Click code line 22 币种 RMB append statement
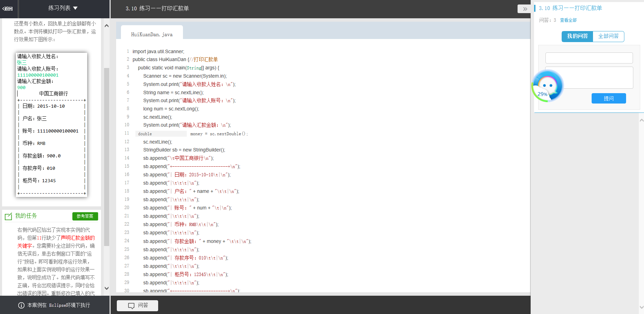This screenshot has height=314, width=644. click(181, 224)
